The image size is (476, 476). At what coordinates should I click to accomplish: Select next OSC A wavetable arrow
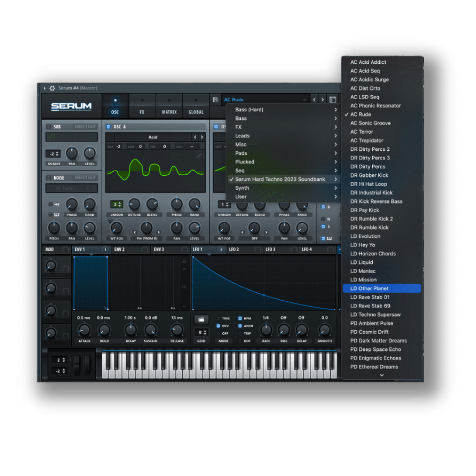point(202,137)
